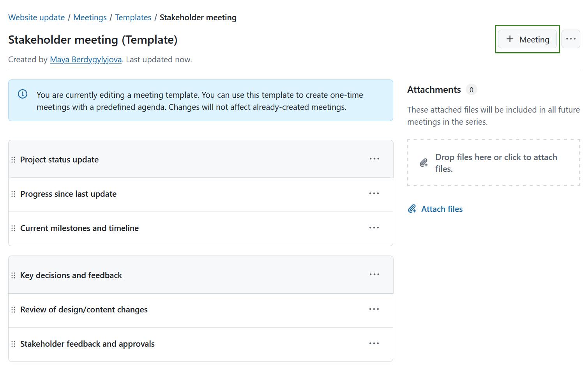Click the paperclip icon beside Attach files
The height and width of the screenshot is (365, 588).
[x=412, y=209]
